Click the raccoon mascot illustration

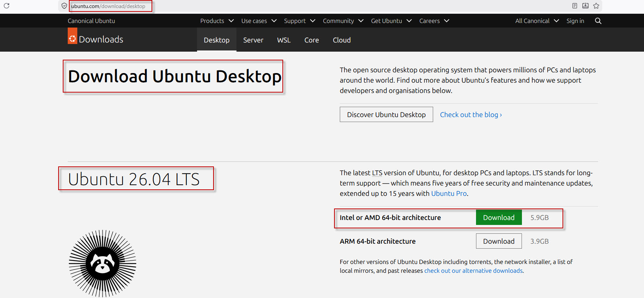[103, 264]
